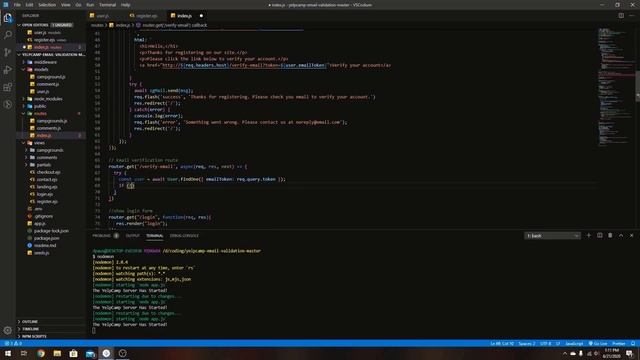Open the Terminal menu
This screenshot has height=360, width=640.
107,5
